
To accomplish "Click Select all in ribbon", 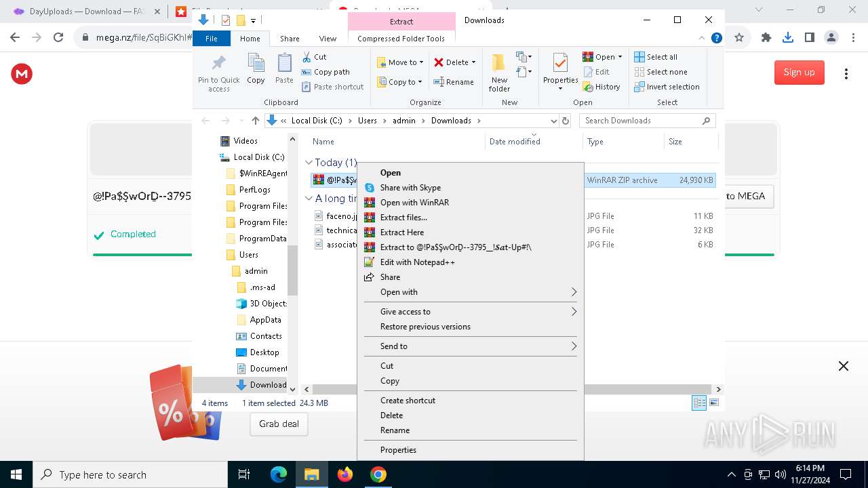I will click(655, 57).
